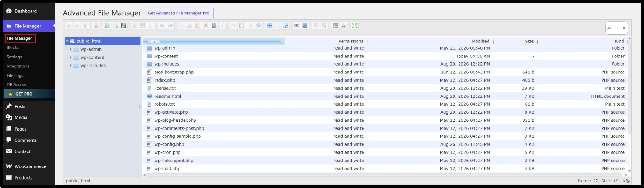This screenshot has width=644, height=188.
Task: Click the GET PRO crown item
Action: point(30,94)
